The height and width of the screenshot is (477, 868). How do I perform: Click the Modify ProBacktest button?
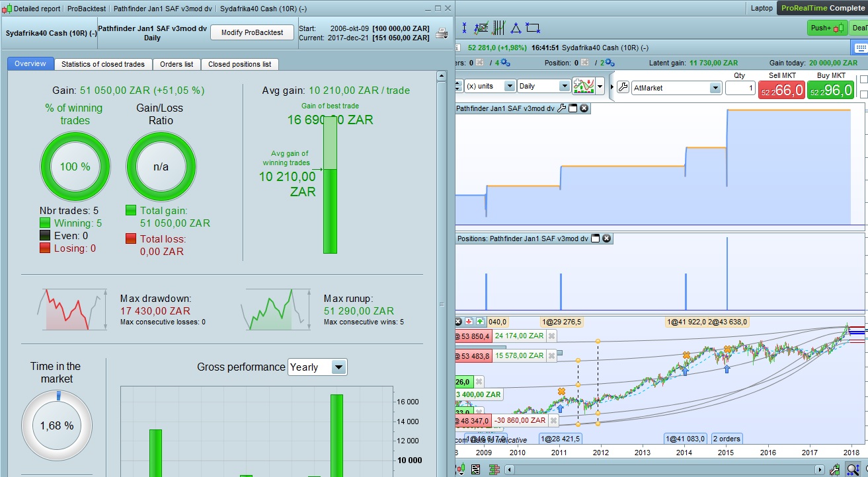click(252, 32)
